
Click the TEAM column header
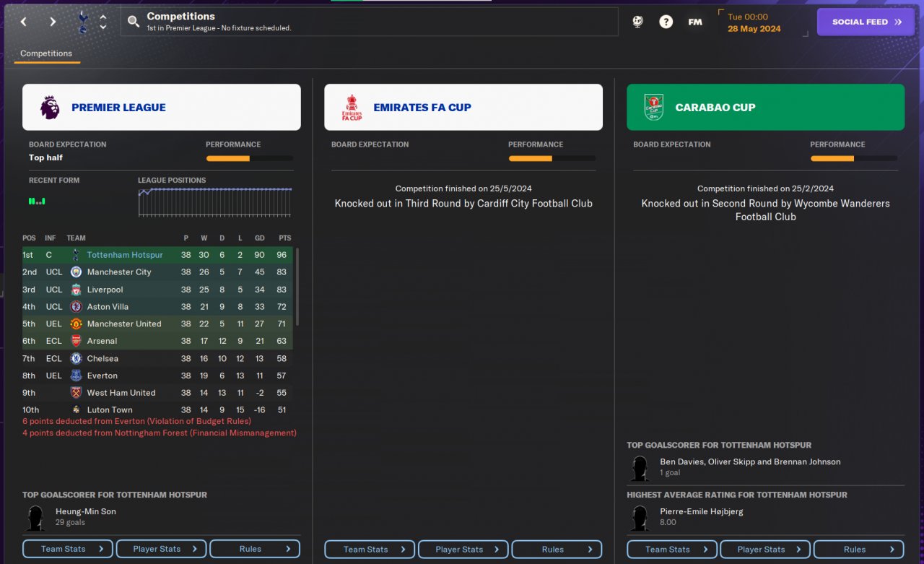(x=76, y=238)
